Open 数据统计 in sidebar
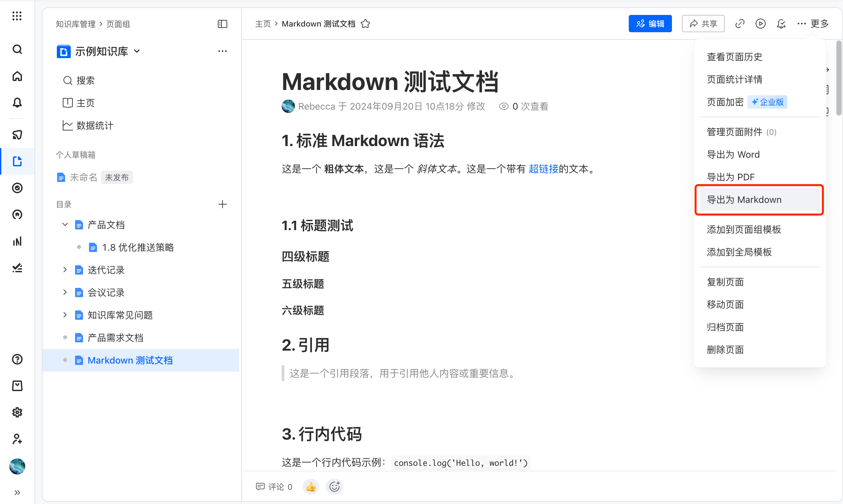 click(88, 126)
